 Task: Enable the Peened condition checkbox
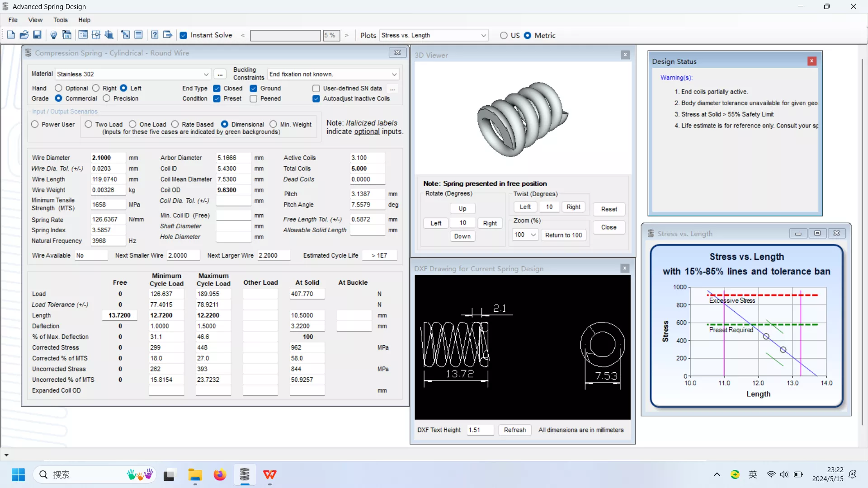(x=254, y=99)
